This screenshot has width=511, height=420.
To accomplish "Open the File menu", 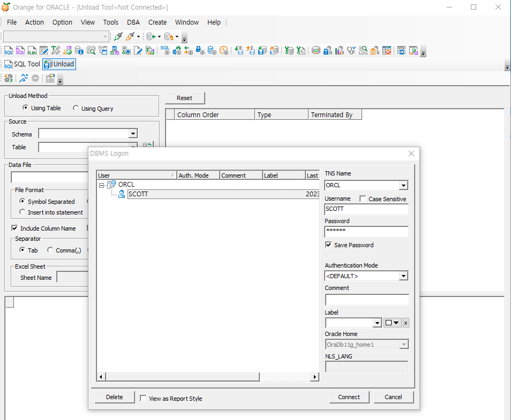I will pyautogui.click(x=12, y=22).
